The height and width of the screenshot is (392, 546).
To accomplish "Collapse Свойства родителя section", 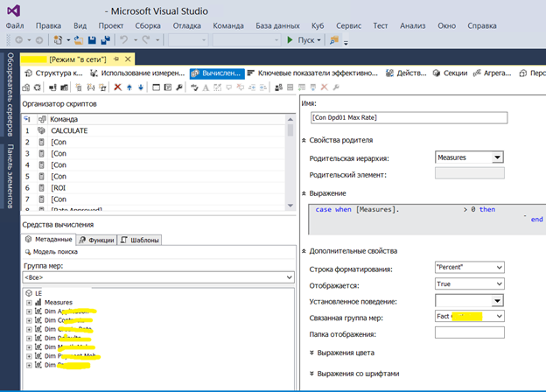I will tap(304, 140).
